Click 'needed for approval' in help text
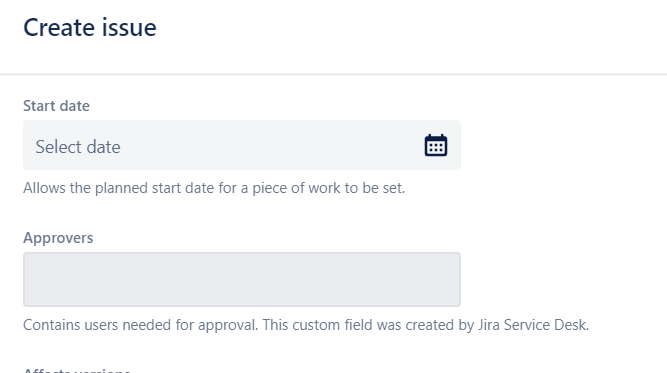This screenshot has width=667, height=373. (190, 325)
